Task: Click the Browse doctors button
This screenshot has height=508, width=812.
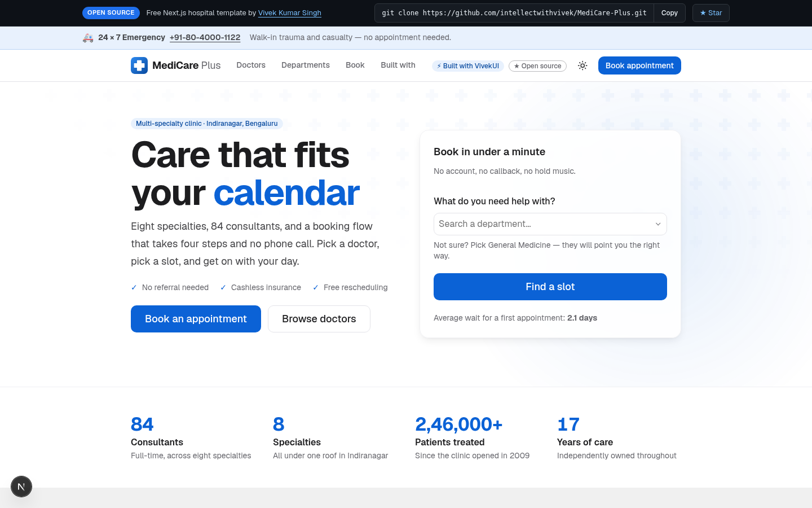Action: 319,319
